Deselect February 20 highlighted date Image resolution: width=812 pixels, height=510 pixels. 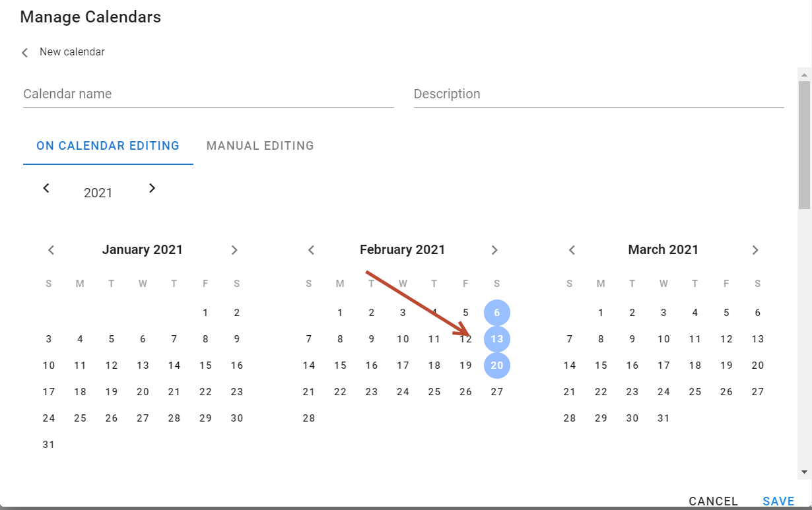(x=497, y=366)
